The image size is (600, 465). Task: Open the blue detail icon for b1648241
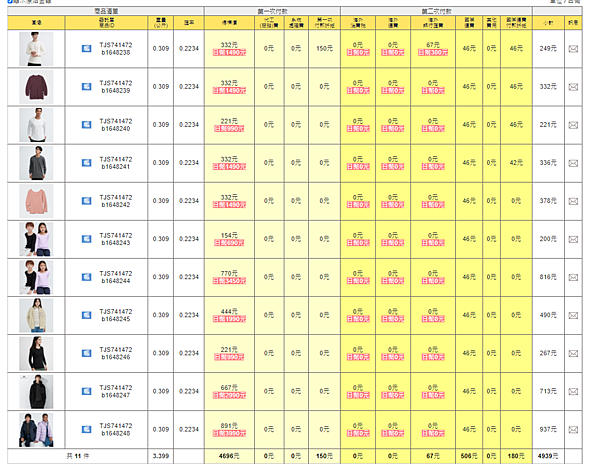[x=86, y=163]
